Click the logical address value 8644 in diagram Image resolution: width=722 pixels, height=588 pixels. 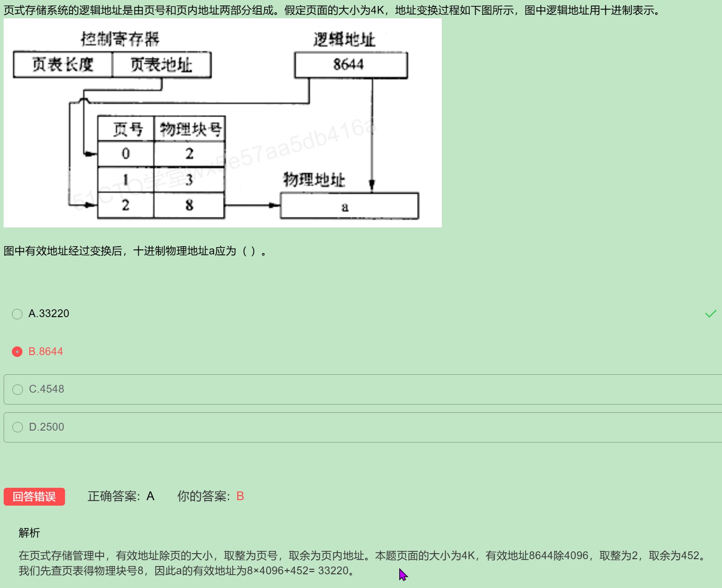point(349,65)
